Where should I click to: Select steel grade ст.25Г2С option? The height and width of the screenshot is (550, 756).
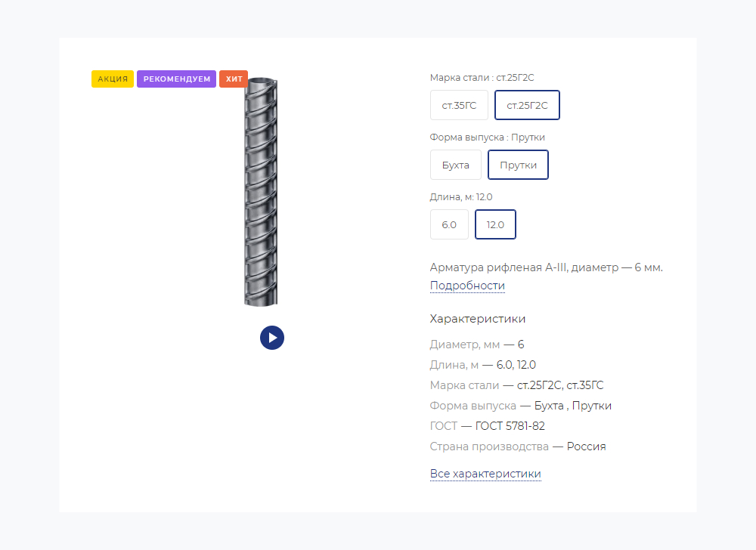coord(527,105)
